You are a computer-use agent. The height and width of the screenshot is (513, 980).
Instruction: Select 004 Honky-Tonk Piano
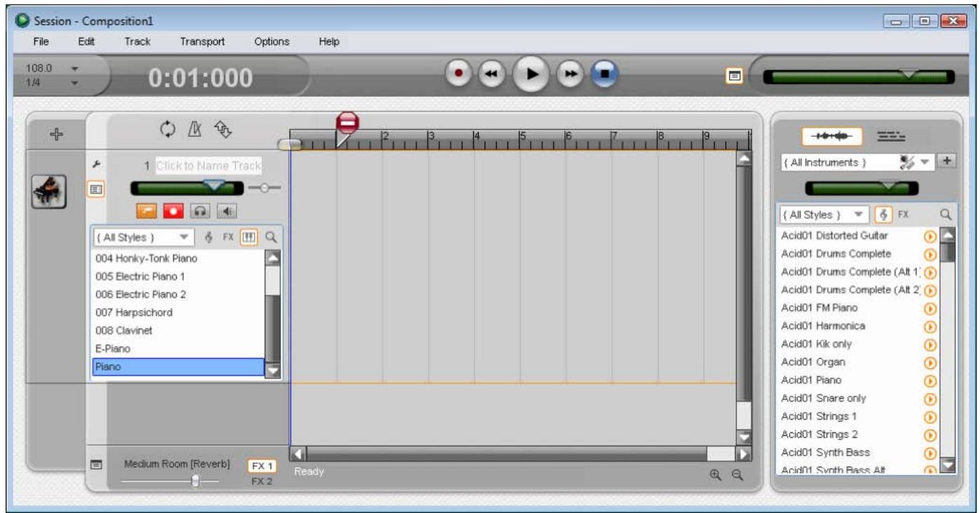pos(178,258)
